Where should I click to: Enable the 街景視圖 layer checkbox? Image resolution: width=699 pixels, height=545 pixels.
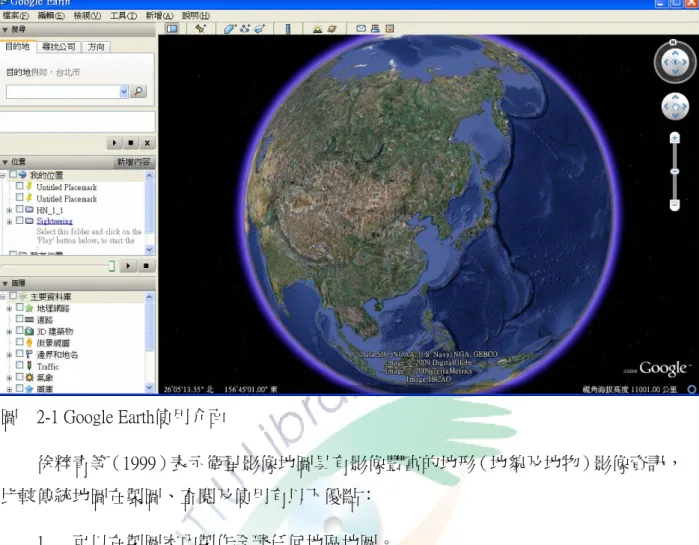20,342
